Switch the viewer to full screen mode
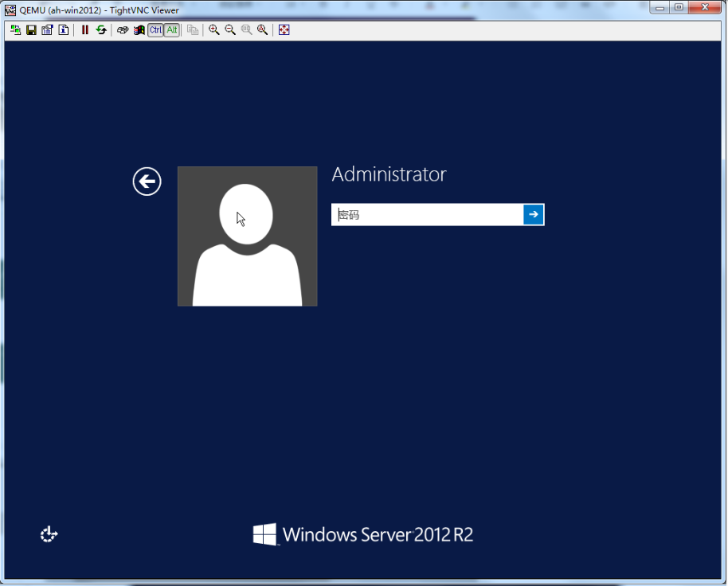The image size is (728, 586). click(284, 30)
